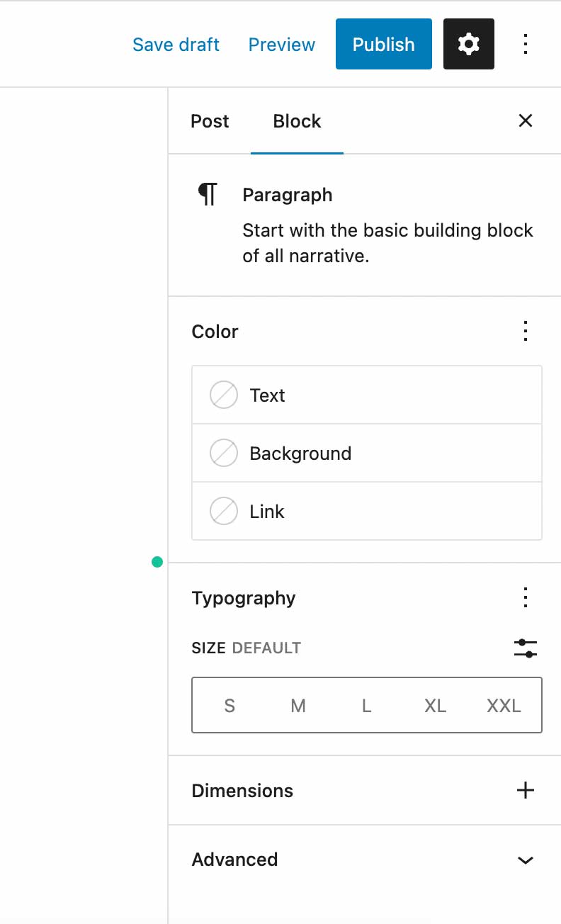Open the Dimensions panel header
Screen dimensions: 561x924
point(365,790)
